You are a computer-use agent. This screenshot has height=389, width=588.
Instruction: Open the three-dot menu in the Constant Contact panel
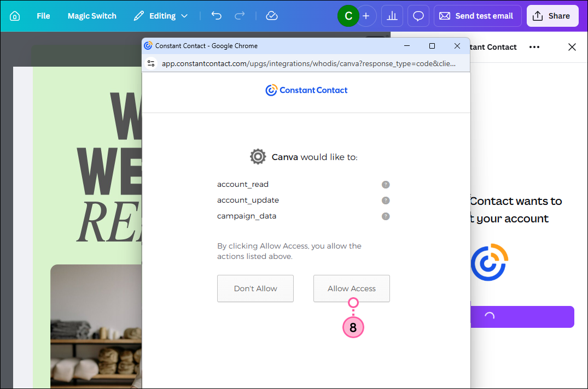pyautogui.click(x=534, y=47)
